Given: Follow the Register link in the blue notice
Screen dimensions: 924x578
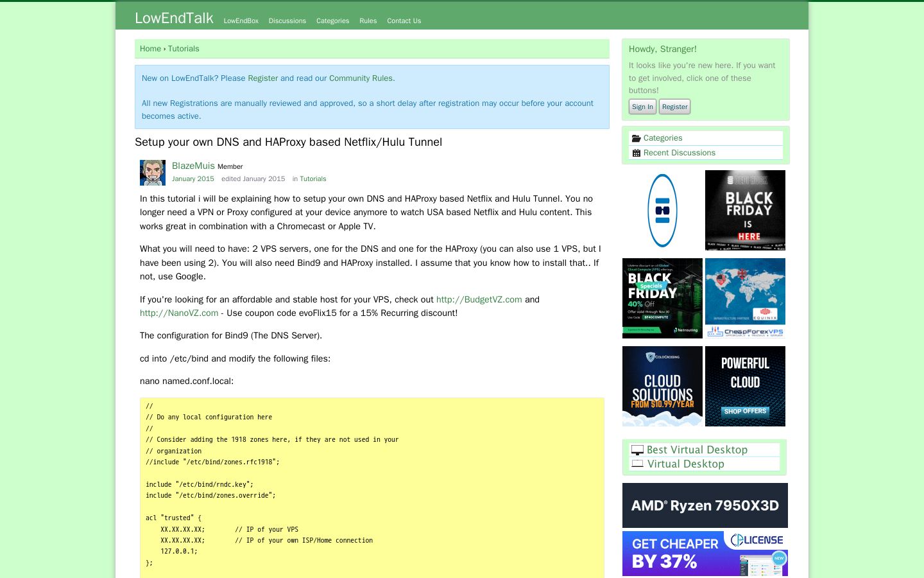Looking at the screenshot, I should [x=263, y=78].
